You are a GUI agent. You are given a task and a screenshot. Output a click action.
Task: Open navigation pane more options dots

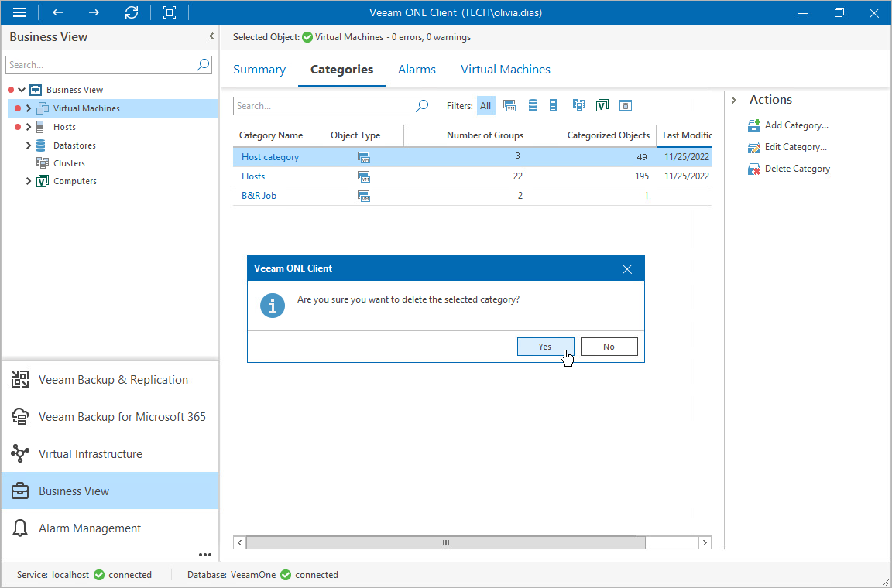click(x=204, y=555)
